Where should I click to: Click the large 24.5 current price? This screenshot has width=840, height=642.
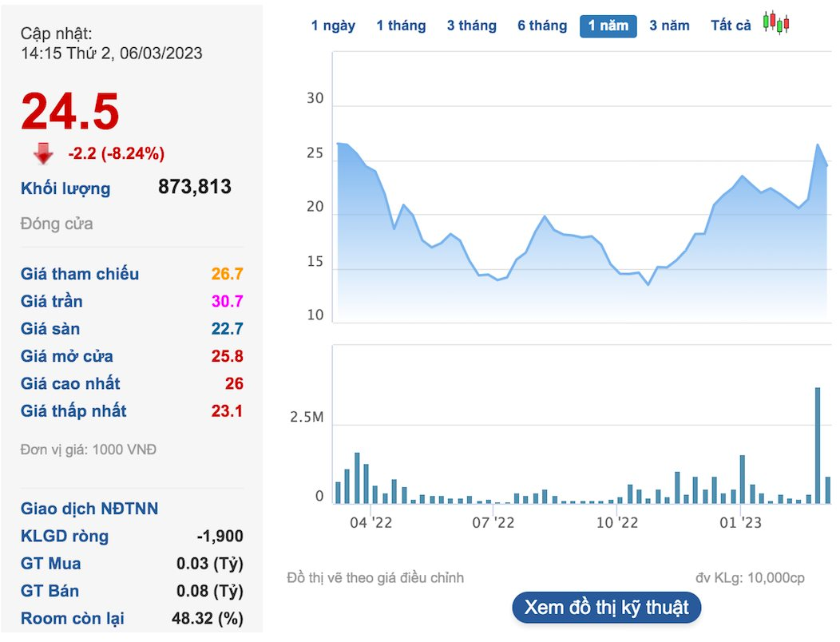tap(70, 112)
